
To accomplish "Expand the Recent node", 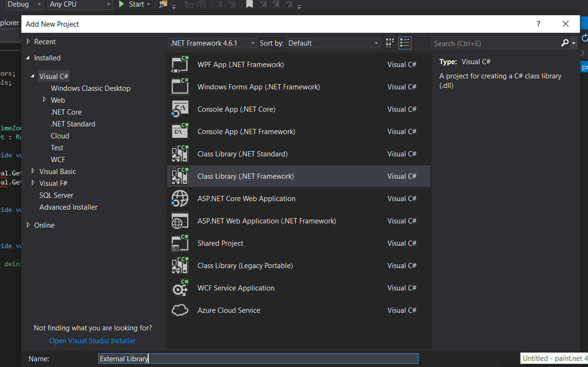I will [28, 41].
